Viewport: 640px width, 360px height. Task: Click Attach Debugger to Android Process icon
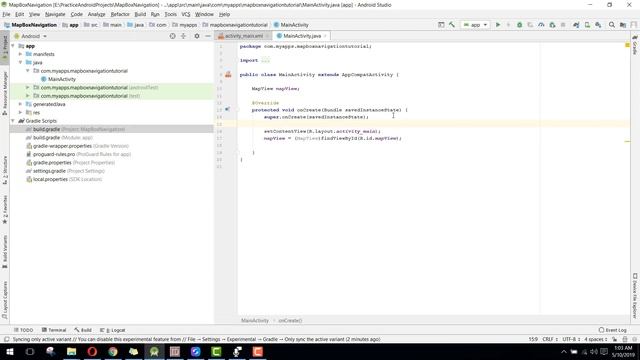click(x=552, y=25)
